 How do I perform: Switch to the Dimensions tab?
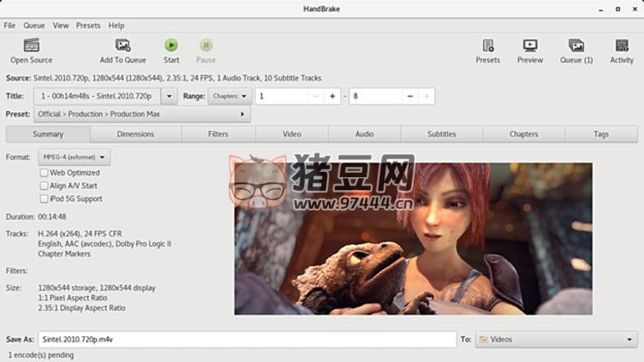(x=135, y=134)
